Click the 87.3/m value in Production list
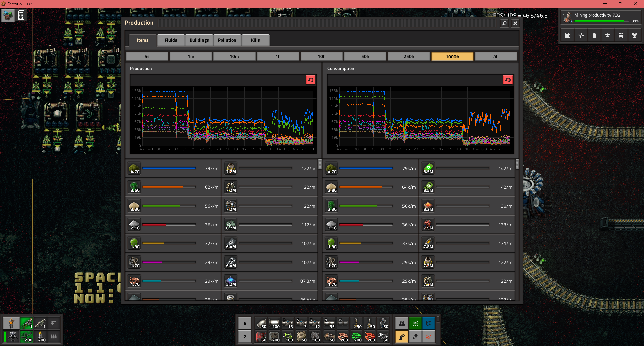This screenshot has width=644, height=346. coord(308,281)
